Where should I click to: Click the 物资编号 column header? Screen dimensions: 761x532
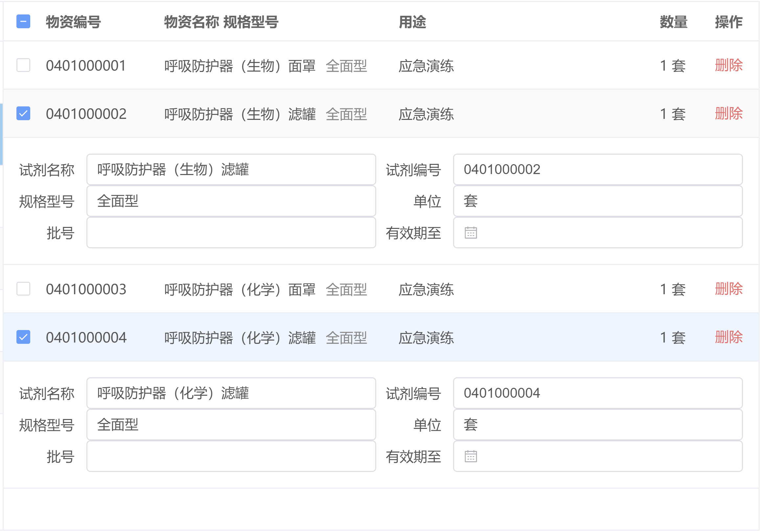tap(73, 22)
